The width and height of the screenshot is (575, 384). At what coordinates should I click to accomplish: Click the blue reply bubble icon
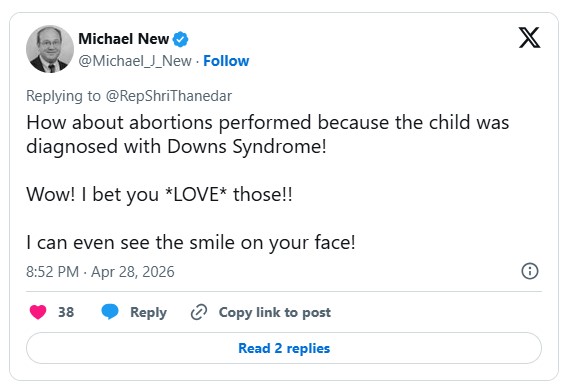pos(110,312)
